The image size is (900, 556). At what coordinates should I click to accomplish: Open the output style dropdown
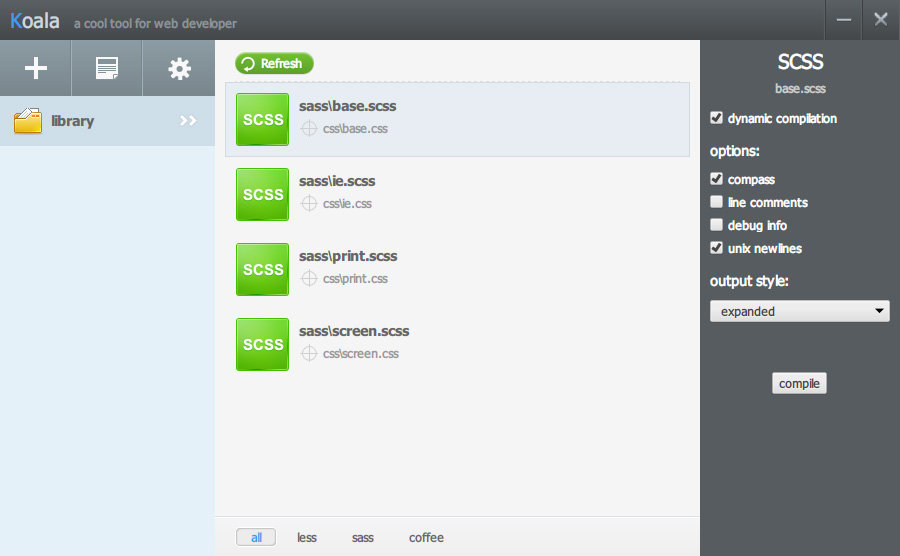[799, 311]
